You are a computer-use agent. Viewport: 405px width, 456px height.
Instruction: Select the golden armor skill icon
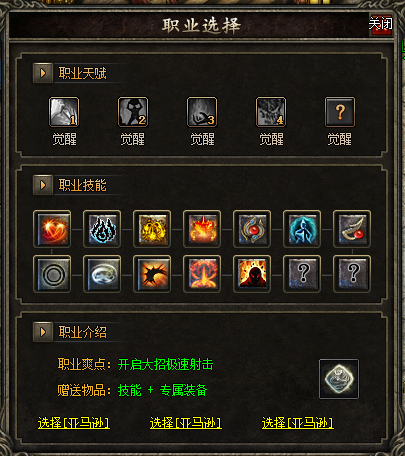click(152, 229)
